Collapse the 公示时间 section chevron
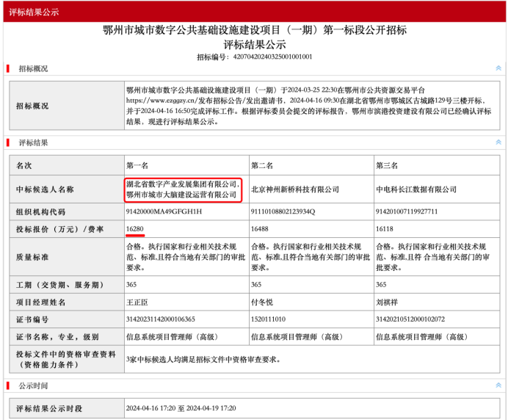The image size is (508, 420). 498,385
